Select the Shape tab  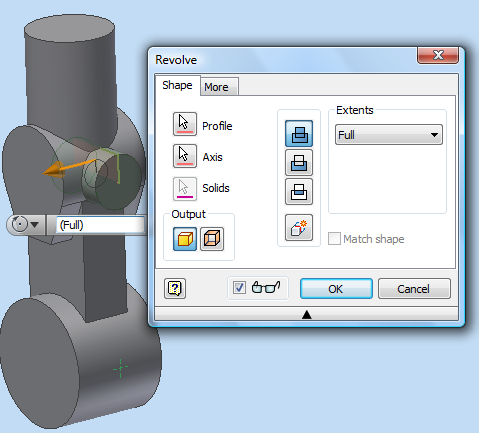pos(177,85)
